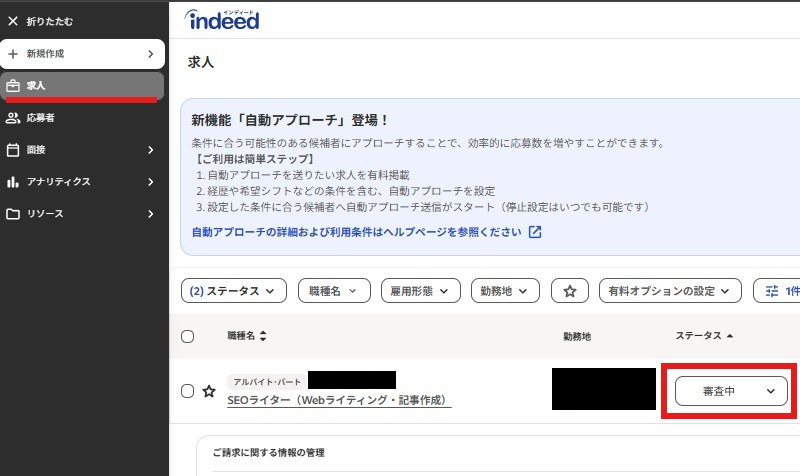Viewport: 800px width, 476px height.
Task: Open the 自動アプローチ help page link
Action: 357,232
